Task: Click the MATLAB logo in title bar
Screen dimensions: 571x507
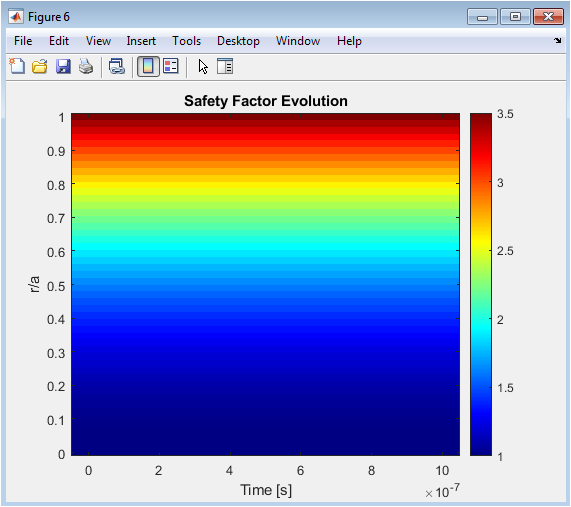Action: [x=16, y=17]
